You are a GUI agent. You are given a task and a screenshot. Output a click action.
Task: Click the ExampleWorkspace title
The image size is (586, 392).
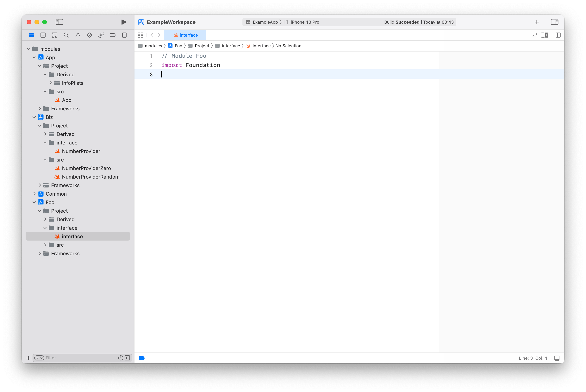pyautogui.click(x=171, y=22)
